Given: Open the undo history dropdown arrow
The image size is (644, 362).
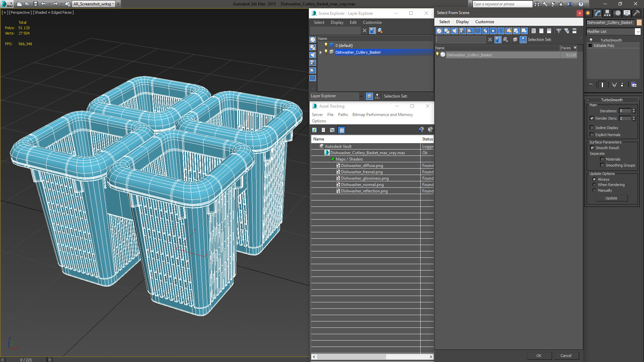Looking at the screenshot, I should 49,4.
